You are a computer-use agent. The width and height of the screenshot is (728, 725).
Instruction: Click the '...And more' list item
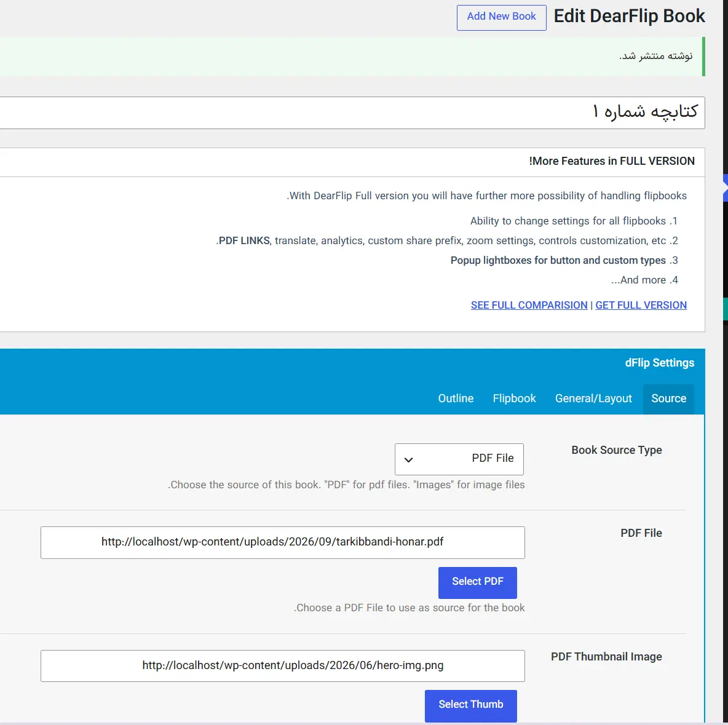tap(638, 280)
